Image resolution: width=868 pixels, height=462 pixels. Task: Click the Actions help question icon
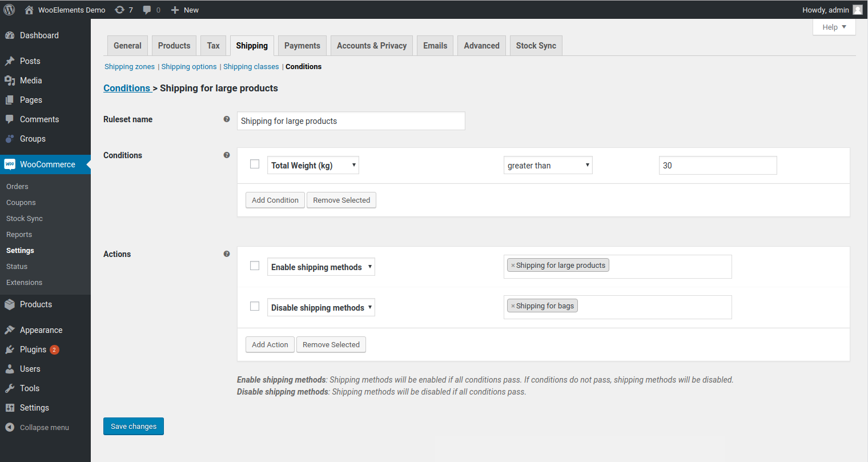pos(227,254)
